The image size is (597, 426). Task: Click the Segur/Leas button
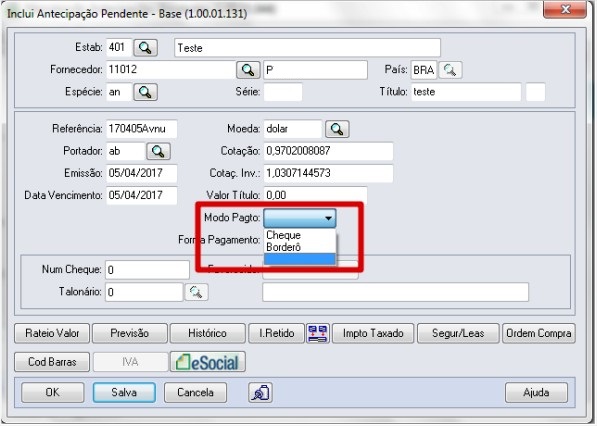tap(458, 333)
